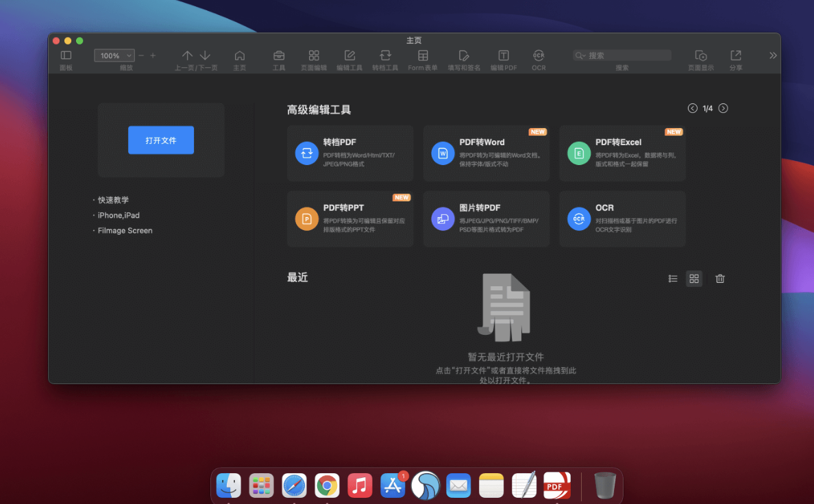This screenshot has height=504, width=814.
Task: Go to next page of advanced tools
Action: pyautogui.click(x=723, y=108)
